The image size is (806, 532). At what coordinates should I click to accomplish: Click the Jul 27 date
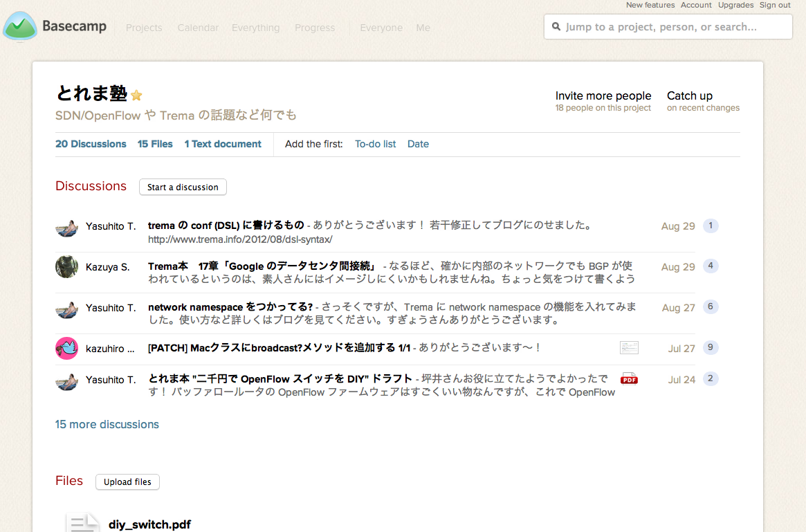pyautogui.click(x=681, y=349)
